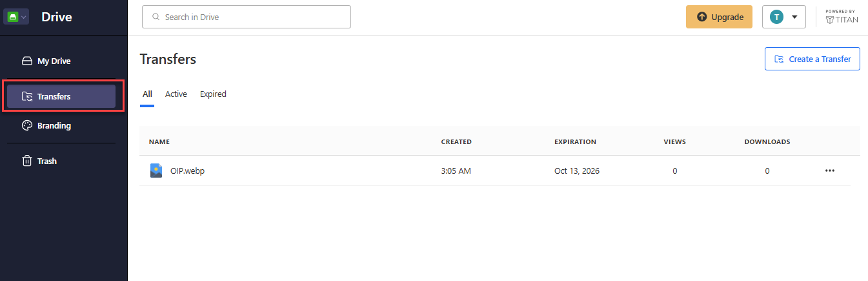
Task: Click the search magnifier icon
Action: (156, 17)
